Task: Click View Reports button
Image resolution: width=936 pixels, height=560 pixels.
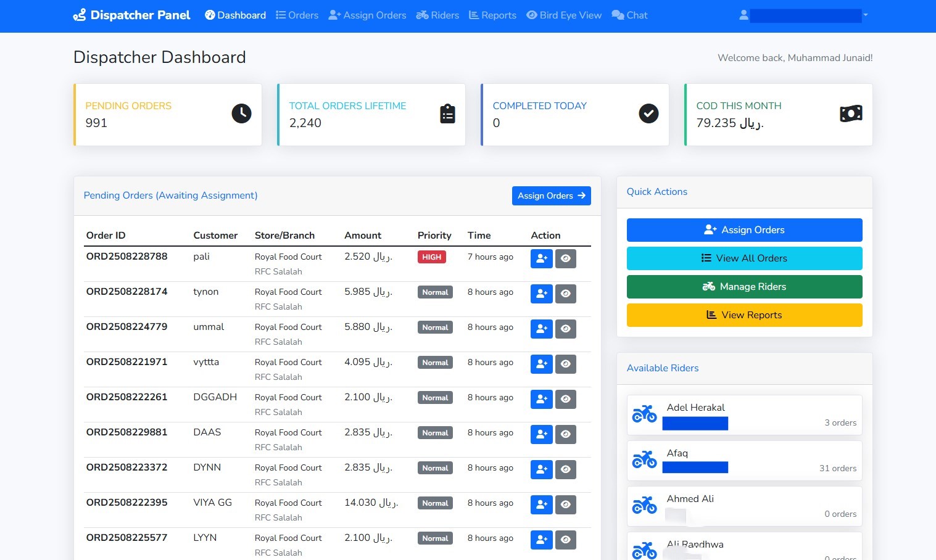Action: 745,315
